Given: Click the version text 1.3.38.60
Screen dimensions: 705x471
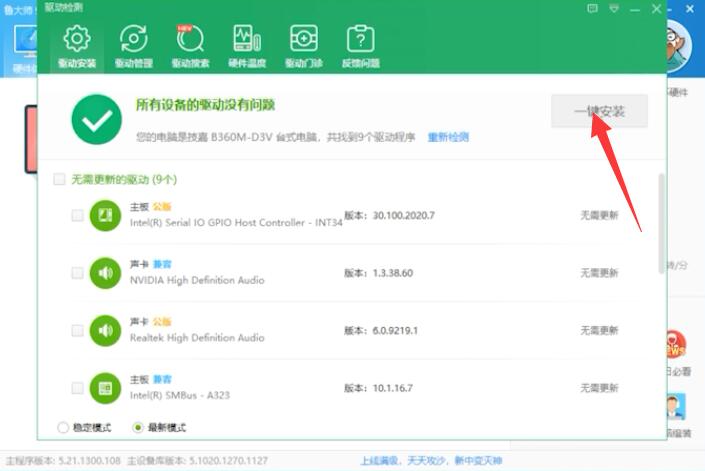Looking at the screenshot, I should (x=393, y=273).
